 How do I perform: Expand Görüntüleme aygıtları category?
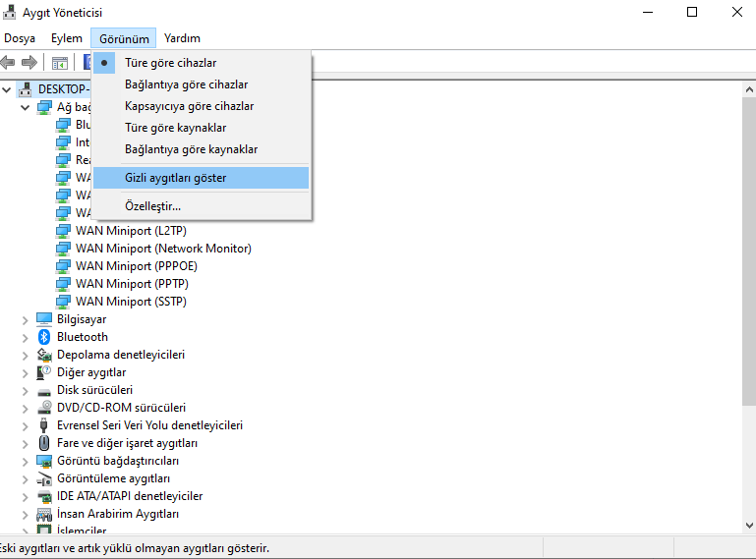coord(26,479)
